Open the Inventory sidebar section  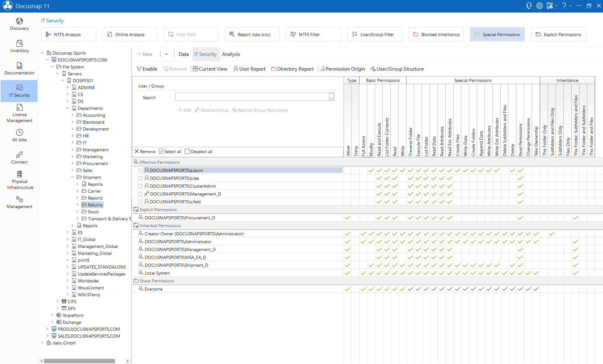[19, 46]
